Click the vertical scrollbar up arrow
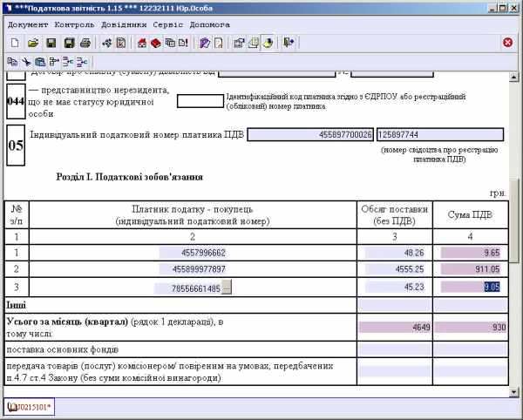 click(513, 77)
